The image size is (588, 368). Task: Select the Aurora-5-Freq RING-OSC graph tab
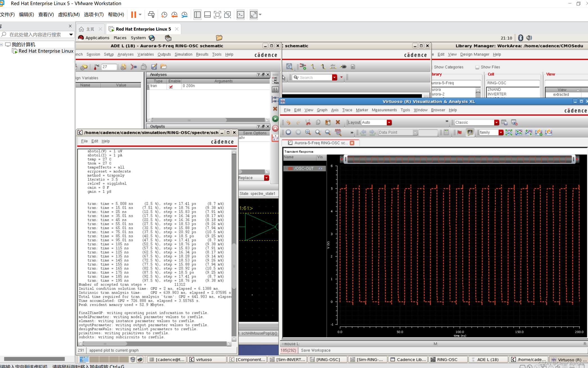320,143
